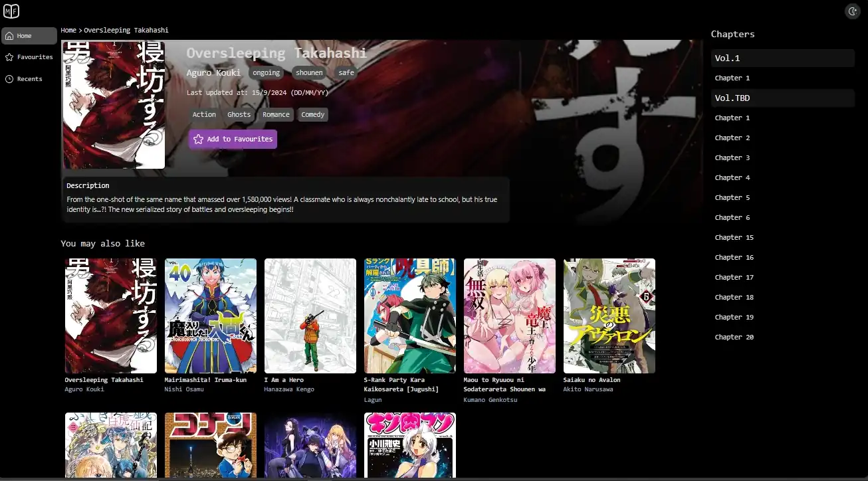
Task: Open the pink-titled cover in second row
Action: tap(410, 445)
